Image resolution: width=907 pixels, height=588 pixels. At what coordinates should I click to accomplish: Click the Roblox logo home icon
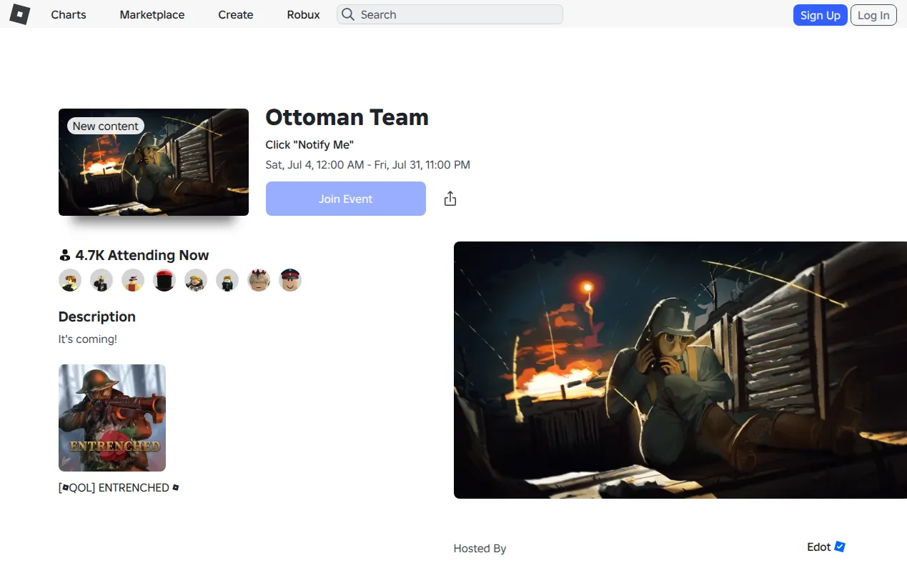click(x=19, y=14)
